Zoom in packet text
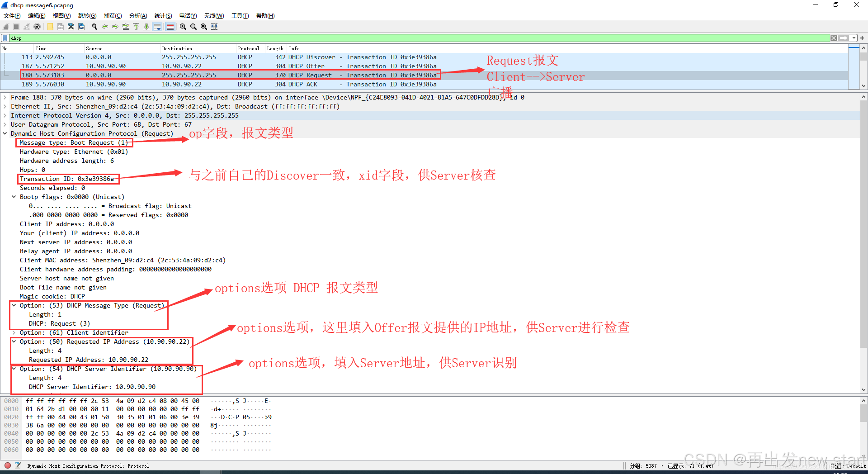 [183, 27]
